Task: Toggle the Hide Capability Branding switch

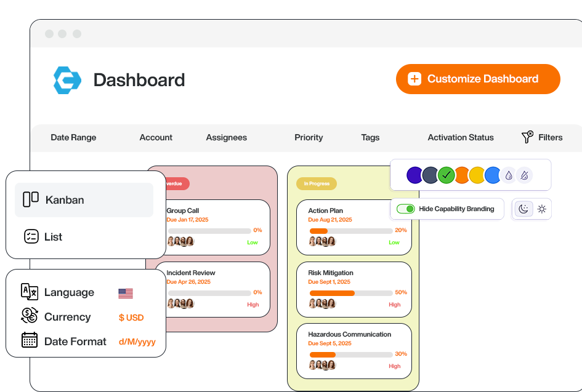Action: (405, 209)
